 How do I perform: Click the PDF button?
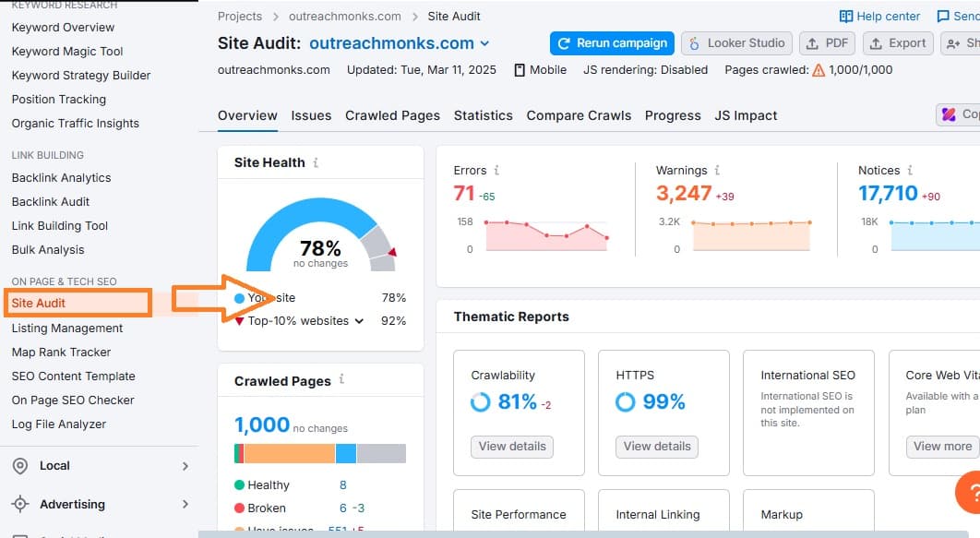tap(828, 43)
